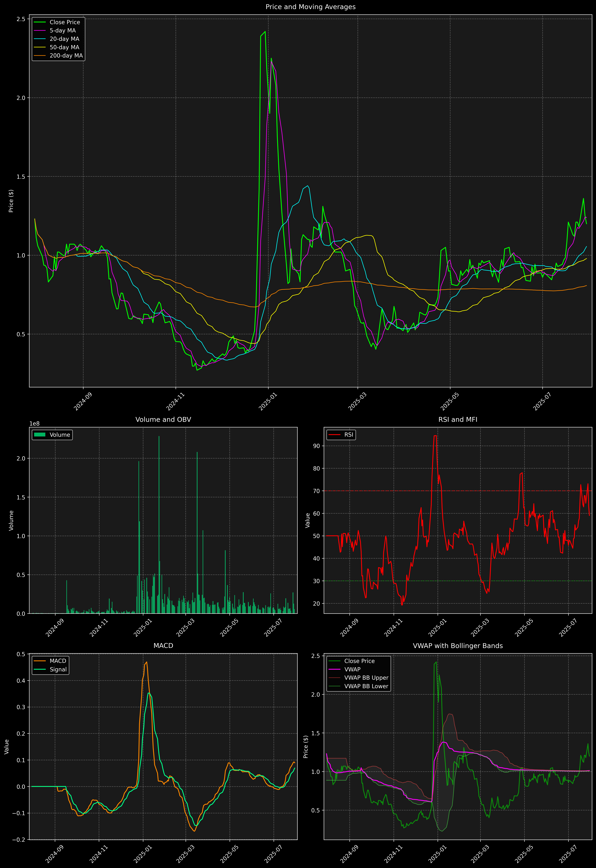Click the "Price and Moving Averages" chart title
596x868 pixels.
click(x=310, y=7)
